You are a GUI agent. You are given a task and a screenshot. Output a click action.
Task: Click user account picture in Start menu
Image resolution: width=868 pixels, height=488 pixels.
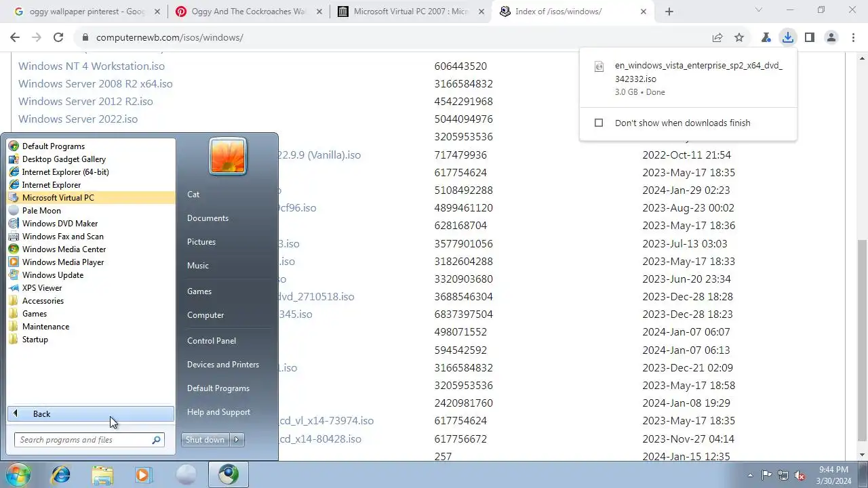(228, 156)
